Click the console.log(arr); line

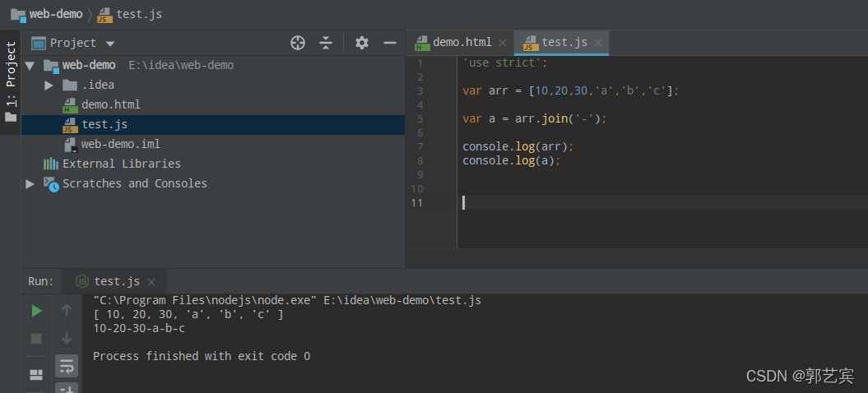[518, 146]
